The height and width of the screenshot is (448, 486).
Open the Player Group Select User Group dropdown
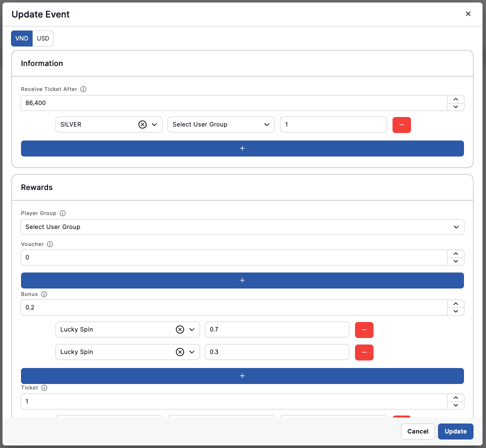242,227
